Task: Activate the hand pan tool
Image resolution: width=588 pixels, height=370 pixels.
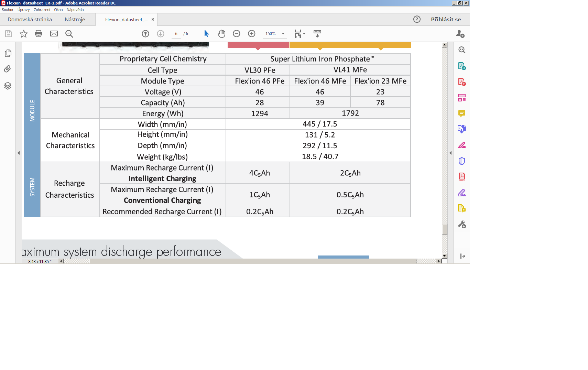Action: click(221, 34)
